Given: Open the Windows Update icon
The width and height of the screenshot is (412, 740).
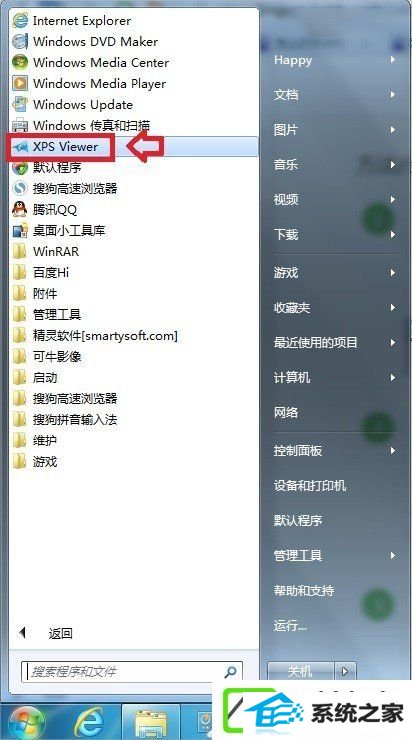Looking at the screenshot, I should (x=20, y=104).
